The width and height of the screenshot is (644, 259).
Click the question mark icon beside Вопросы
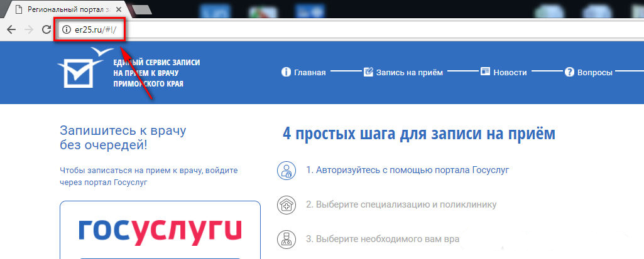(569, 72)
